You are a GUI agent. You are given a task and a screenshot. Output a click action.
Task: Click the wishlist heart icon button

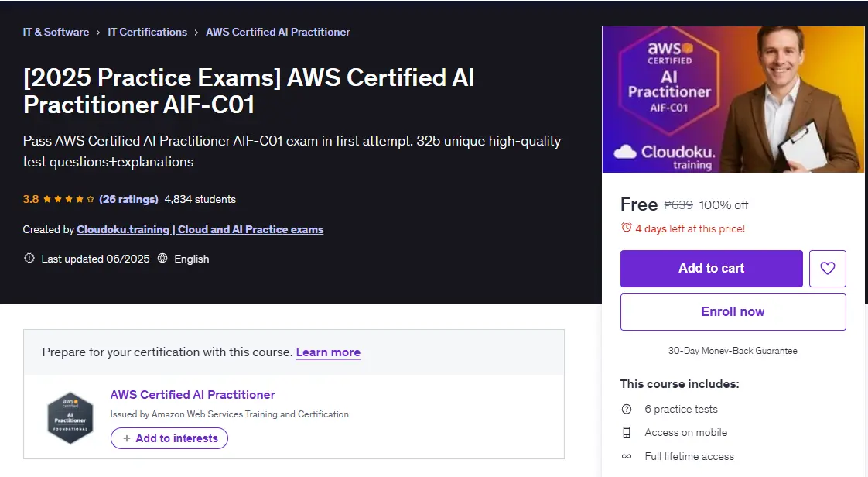point(827,268)
